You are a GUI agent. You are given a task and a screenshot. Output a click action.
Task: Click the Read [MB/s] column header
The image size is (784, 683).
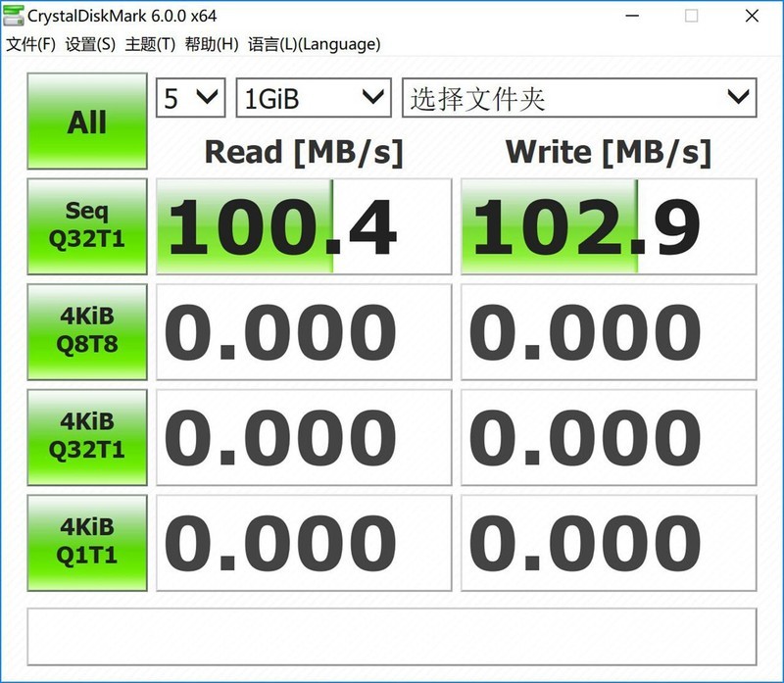click(304, 152)
